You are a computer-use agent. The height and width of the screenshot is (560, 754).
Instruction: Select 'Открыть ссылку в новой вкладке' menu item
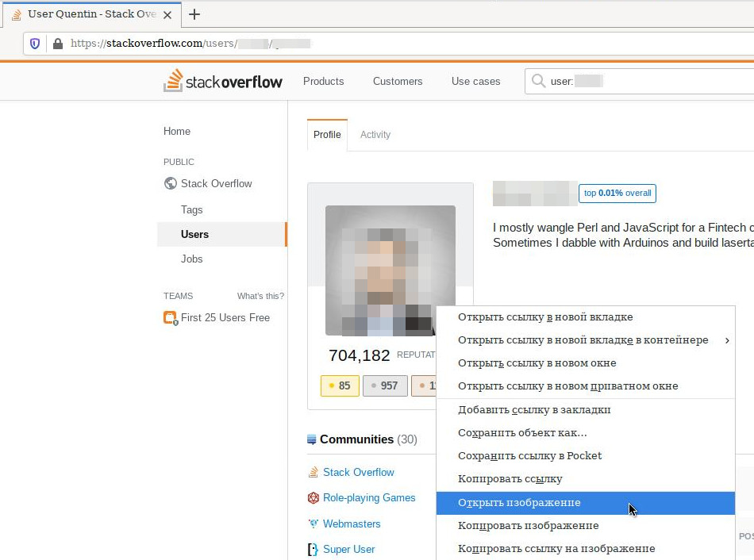[586, 317]
